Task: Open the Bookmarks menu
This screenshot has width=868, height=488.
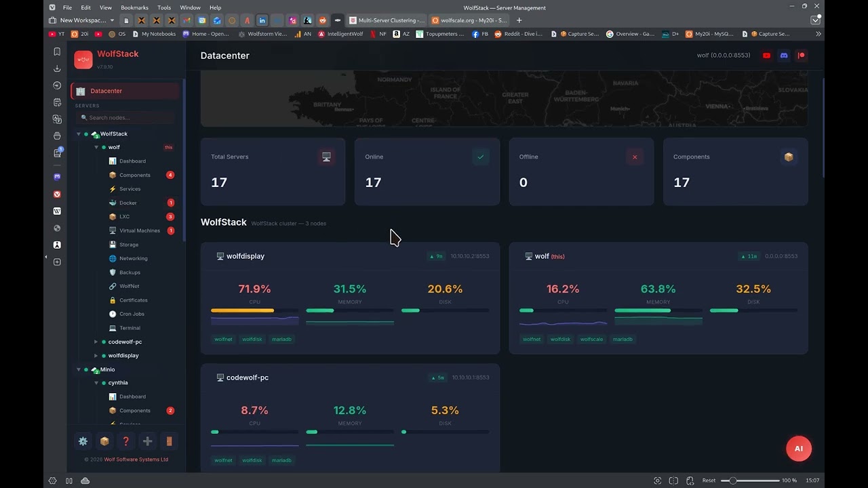Action: [134, 7]
